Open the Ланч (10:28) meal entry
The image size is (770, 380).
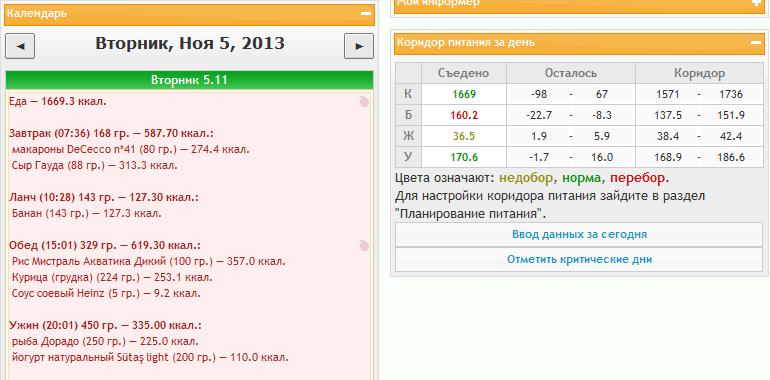[x=104, y=197]
